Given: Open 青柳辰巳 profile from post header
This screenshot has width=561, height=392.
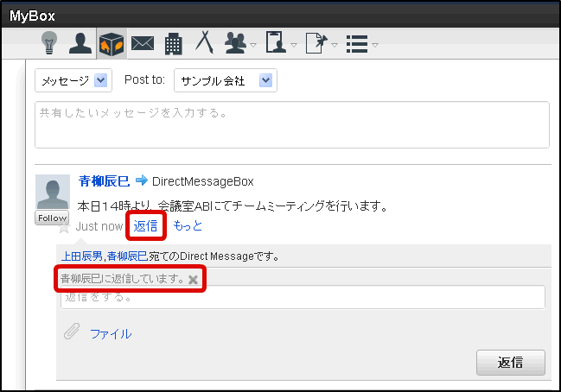Looking at the screenshot, I should 104,181.
